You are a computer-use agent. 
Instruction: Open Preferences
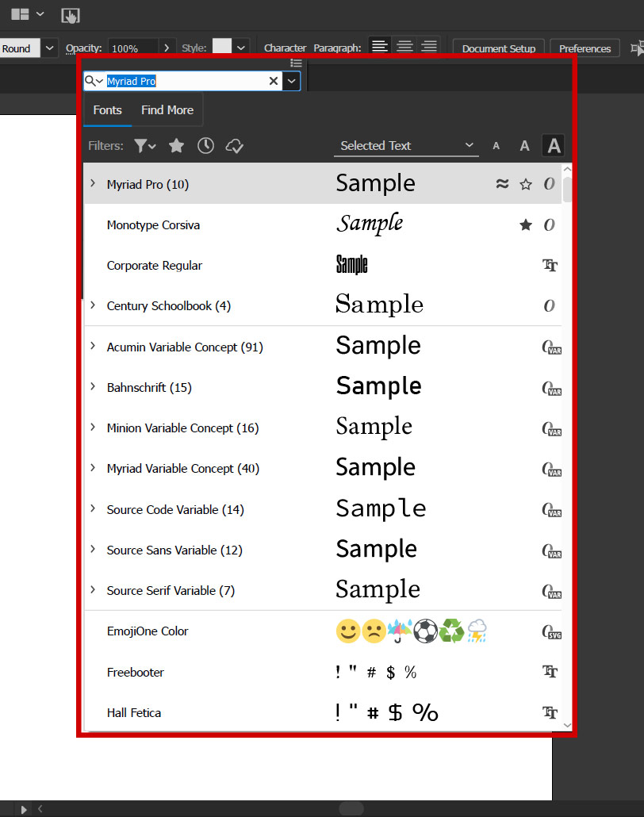[x=585, y=48]
